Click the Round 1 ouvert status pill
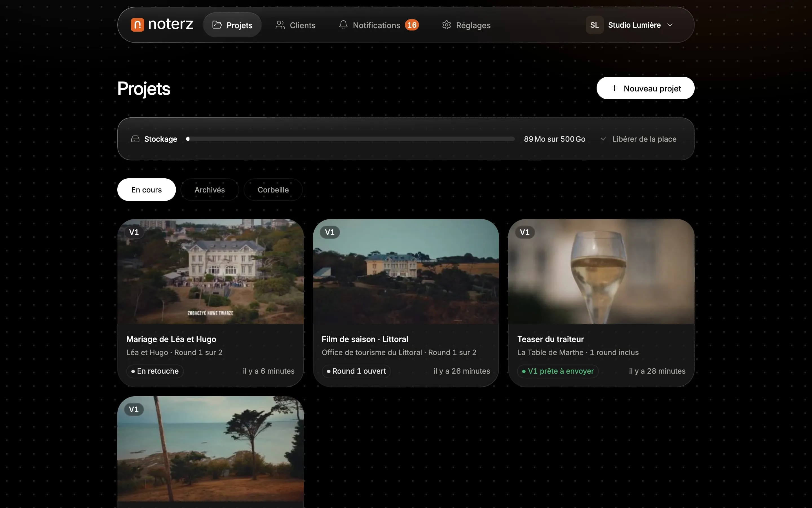Image resolution: width=812 pixels, height=508 pixels. tap(356, 371)
